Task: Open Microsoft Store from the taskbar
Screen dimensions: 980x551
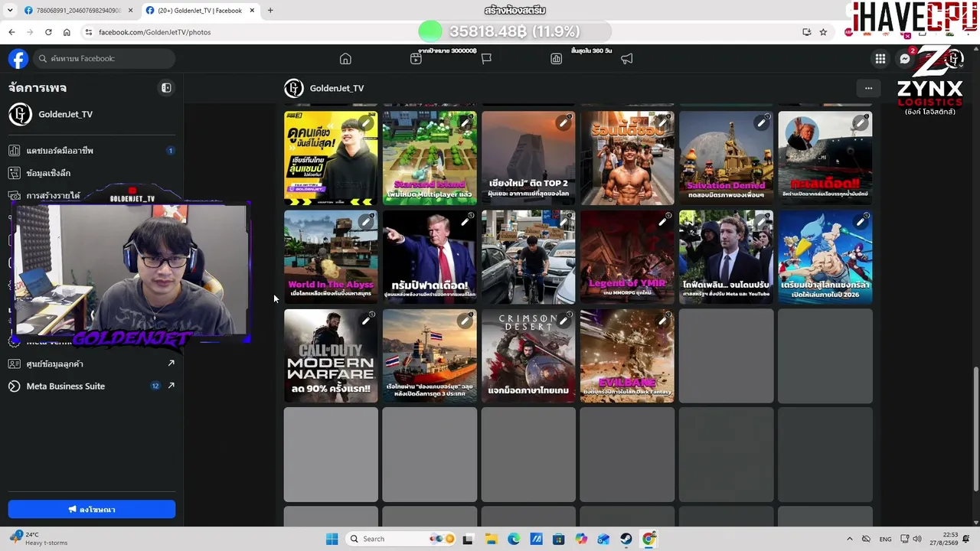Action: [x=559, y=539]
